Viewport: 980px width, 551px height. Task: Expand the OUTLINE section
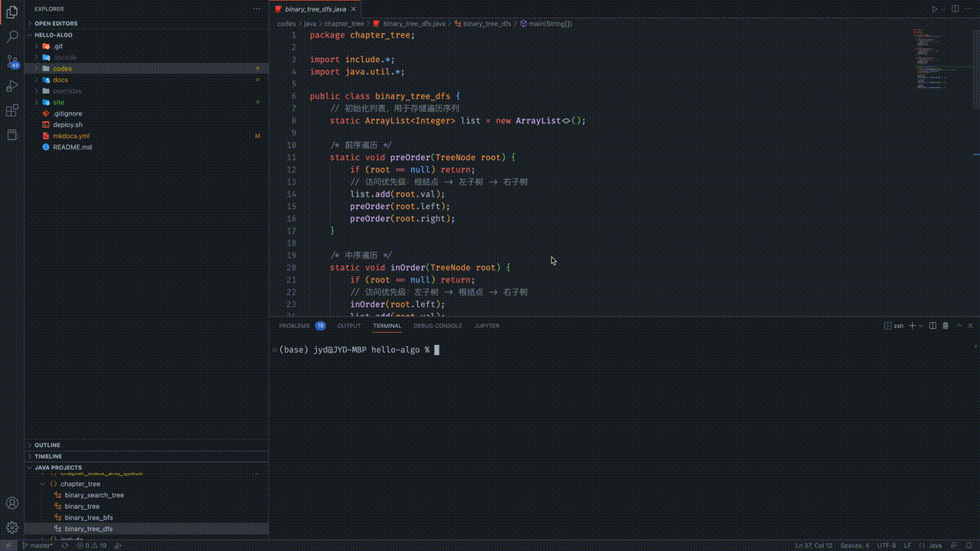click(47, 445)
